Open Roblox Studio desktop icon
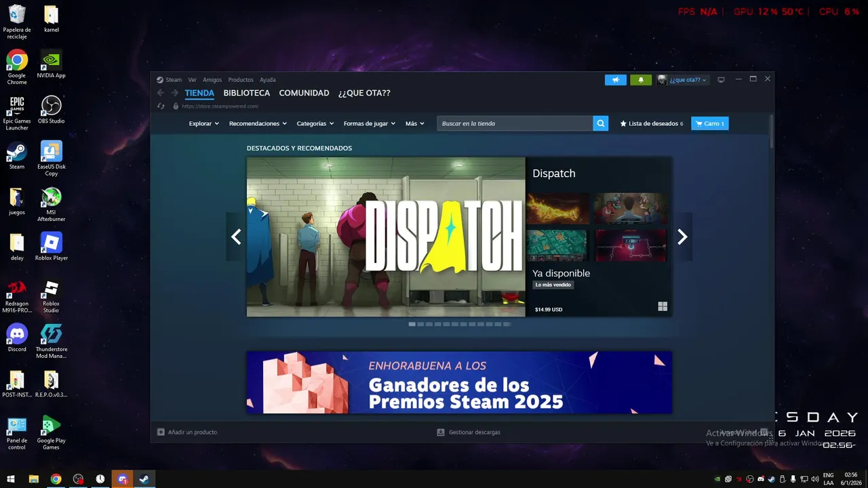This screenshot has height=488, width=868. click(52, 296)
